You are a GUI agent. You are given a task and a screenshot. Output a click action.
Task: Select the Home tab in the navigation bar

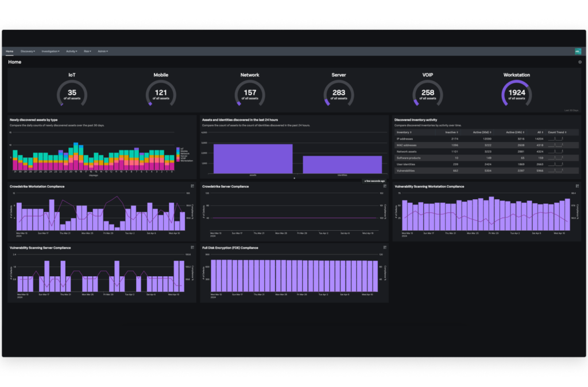click(x=9, y=51)
